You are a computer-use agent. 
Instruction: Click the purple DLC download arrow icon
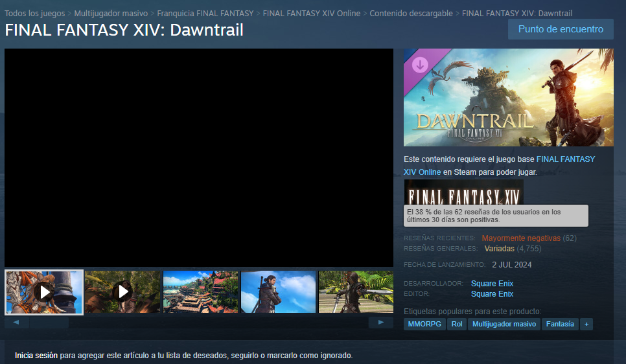tap(420, 65)
